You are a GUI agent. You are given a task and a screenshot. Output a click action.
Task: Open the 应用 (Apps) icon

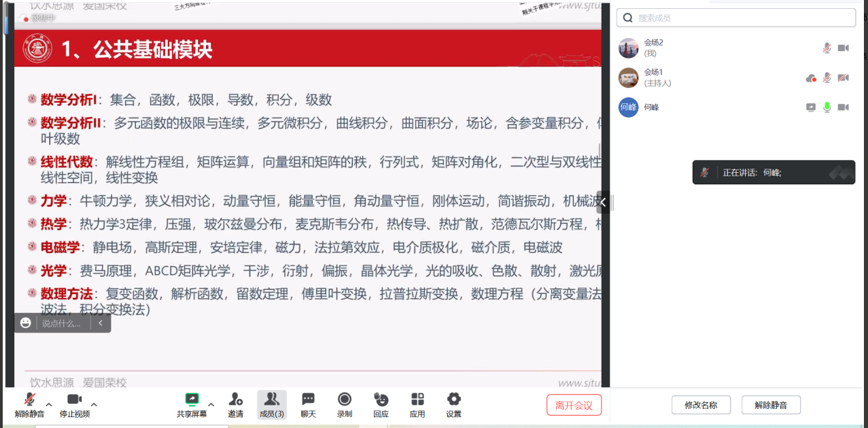click(x=417, y=404)
